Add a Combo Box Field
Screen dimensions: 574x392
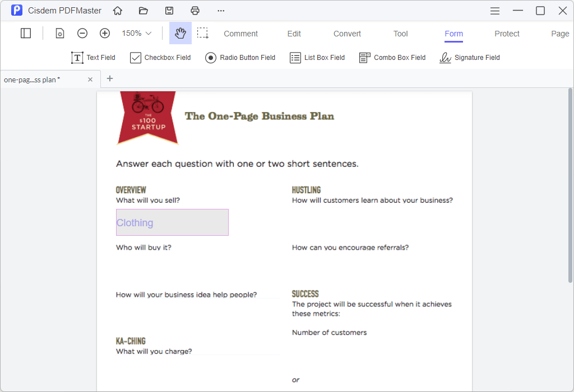click(392, 58)
